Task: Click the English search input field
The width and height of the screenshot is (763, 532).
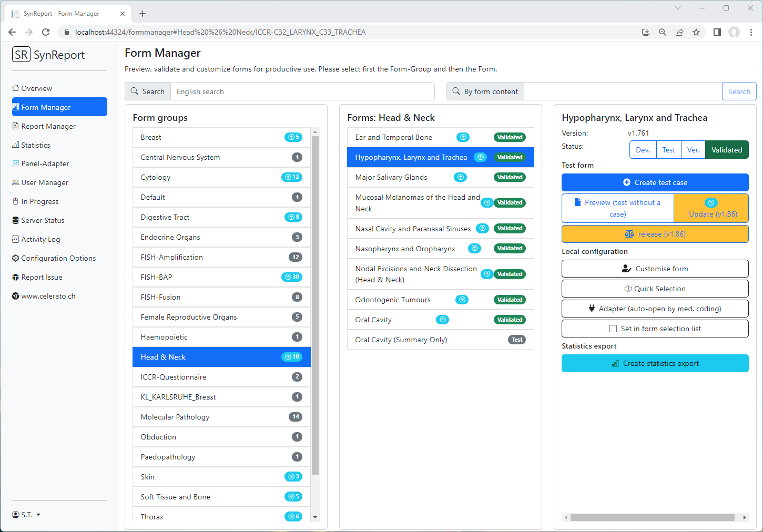Action: [x=302, y=91]
